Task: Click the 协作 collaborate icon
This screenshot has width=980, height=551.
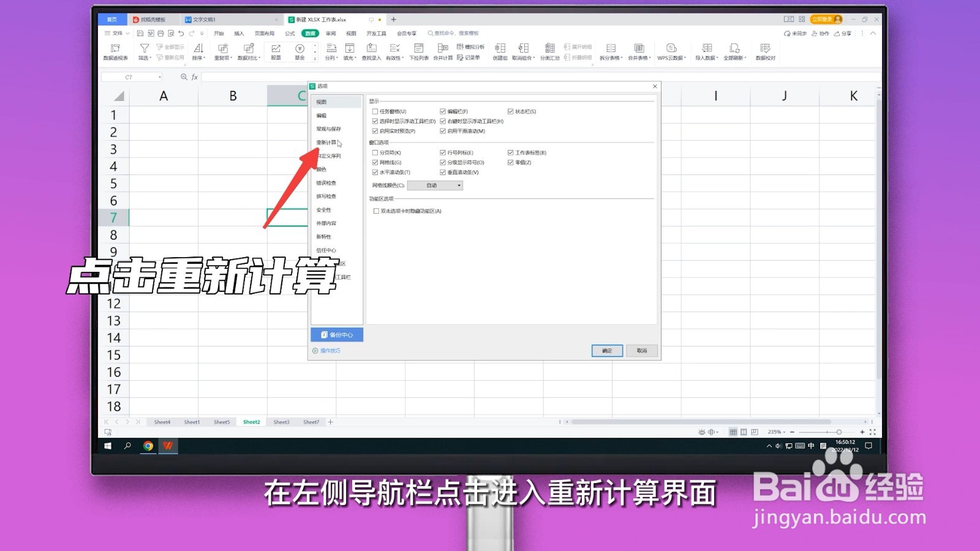Action: point(820,34)
